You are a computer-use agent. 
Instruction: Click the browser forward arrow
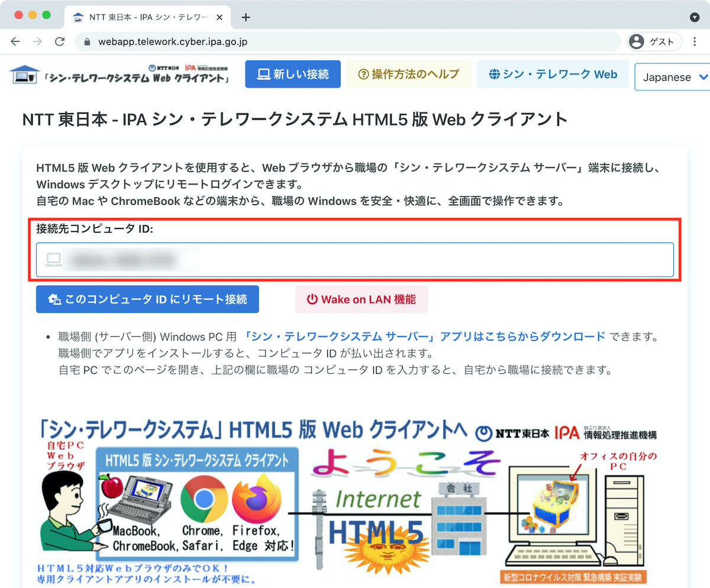pos(37,42)
